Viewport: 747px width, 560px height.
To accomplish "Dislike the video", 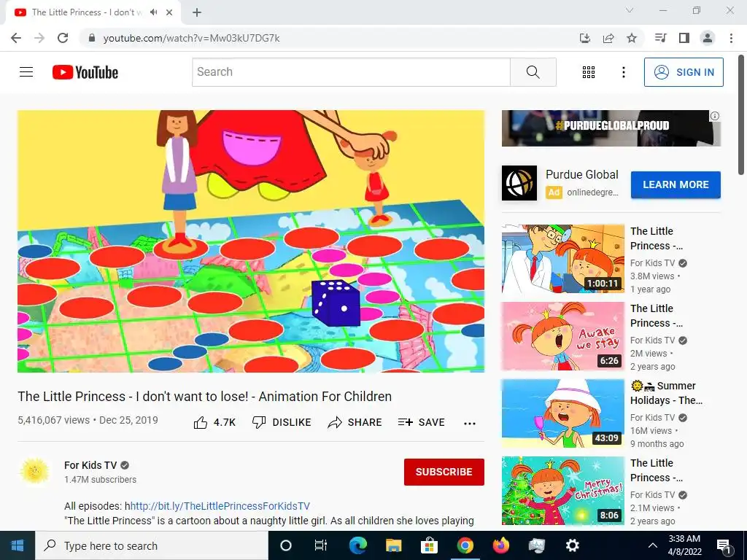I will (282, 422).
